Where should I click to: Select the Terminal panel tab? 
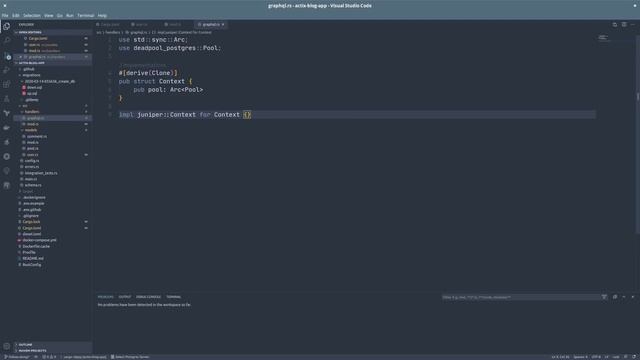click(173, 297)
